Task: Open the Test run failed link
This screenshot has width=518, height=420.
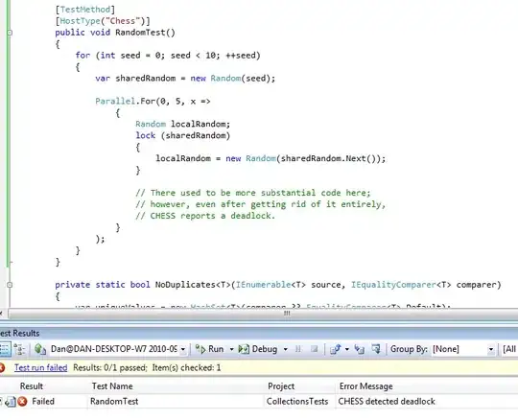Action: (40, 368)
